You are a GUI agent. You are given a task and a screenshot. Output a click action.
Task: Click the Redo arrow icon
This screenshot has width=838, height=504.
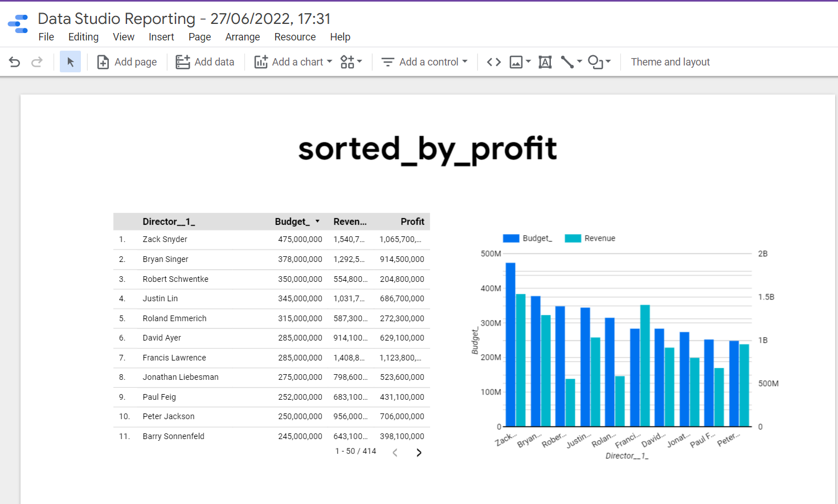coord(37,62)
